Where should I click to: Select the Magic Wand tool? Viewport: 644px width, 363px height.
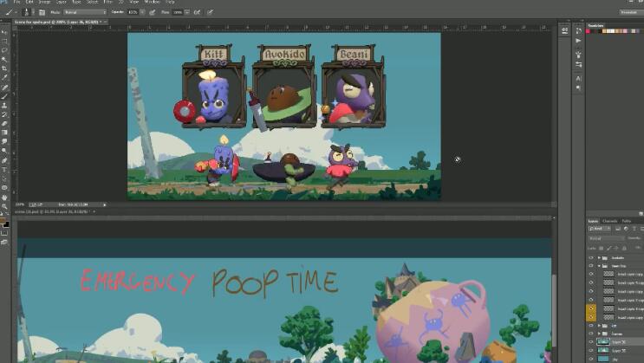[4, 59]
